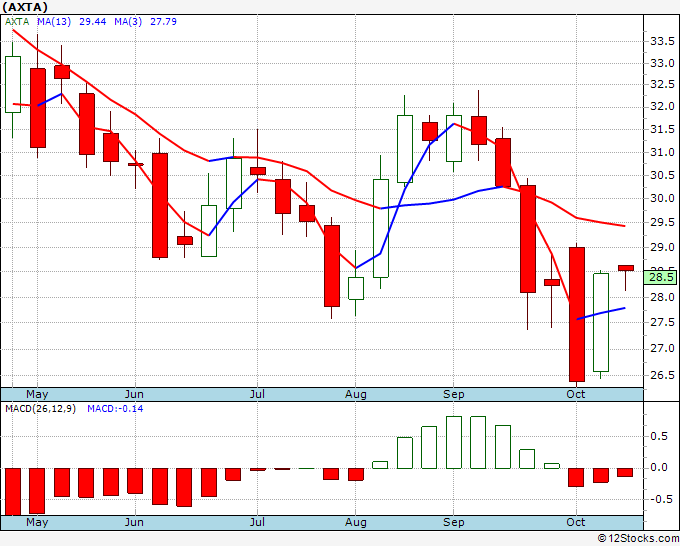Click Jun on the MACD panel time axis
This screenshot has height=546, width=680.
tap(134, 522)
